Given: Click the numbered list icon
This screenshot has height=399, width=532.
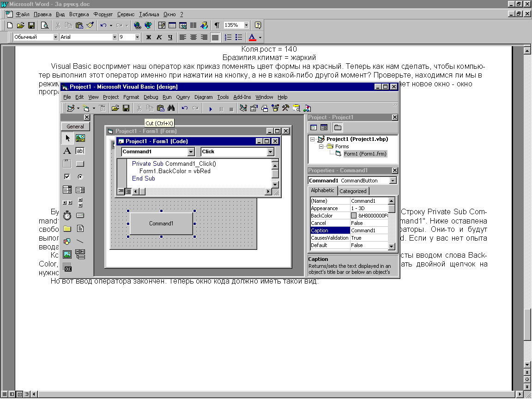Looking at the screenshot, I should (228, 37).
